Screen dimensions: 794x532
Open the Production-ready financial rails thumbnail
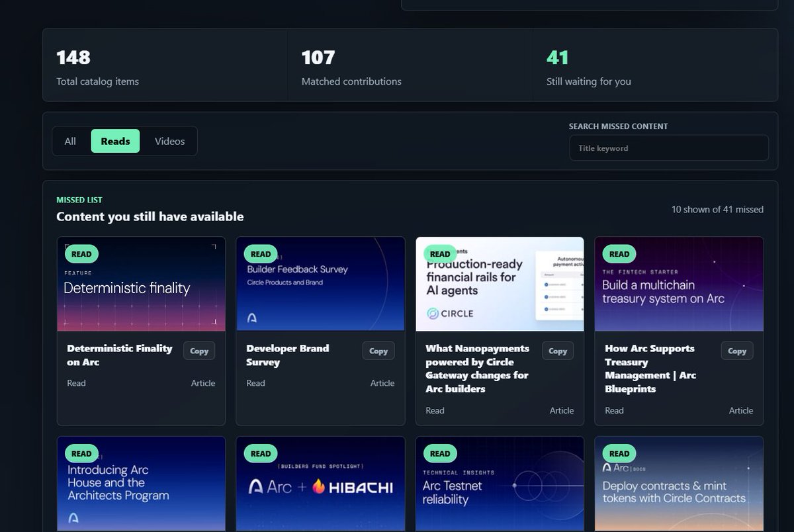pos(500,284)
